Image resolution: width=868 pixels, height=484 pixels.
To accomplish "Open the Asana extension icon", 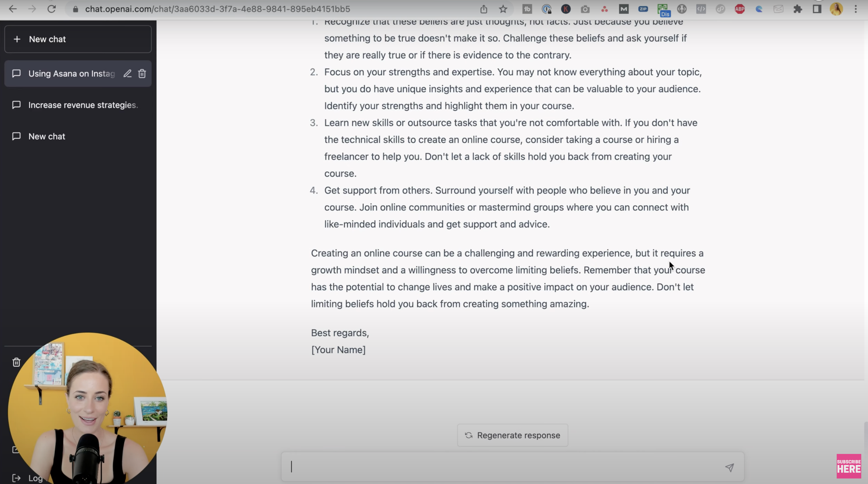I will (604, 9).
